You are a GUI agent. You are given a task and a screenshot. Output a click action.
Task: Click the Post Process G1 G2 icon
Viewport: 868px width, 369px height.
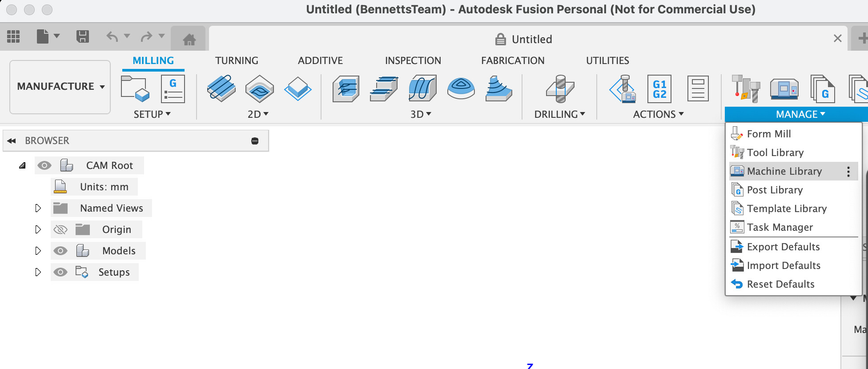tap(659, 88)
